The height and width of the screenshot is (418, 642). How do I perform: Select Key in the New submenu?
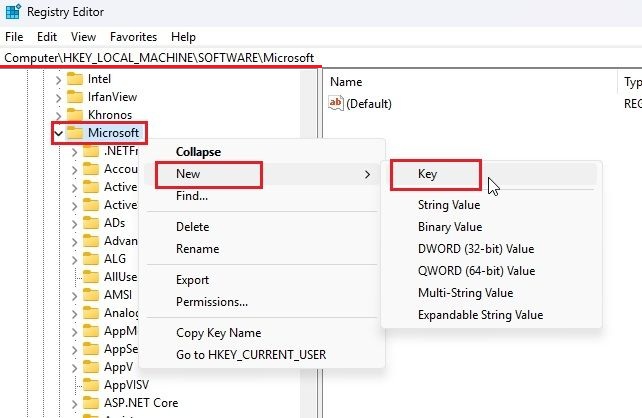click(x=491, y=174)
